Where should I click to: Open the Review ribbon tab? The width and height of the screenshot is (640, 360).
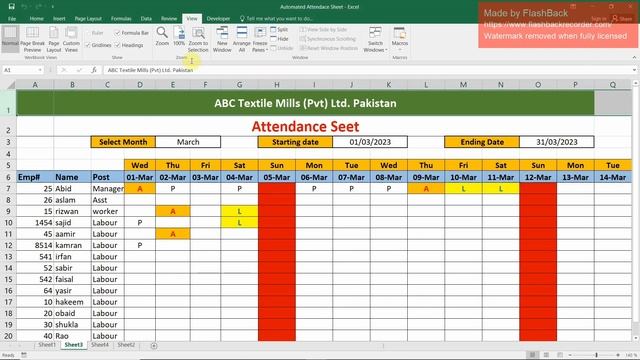pos(169,19)
